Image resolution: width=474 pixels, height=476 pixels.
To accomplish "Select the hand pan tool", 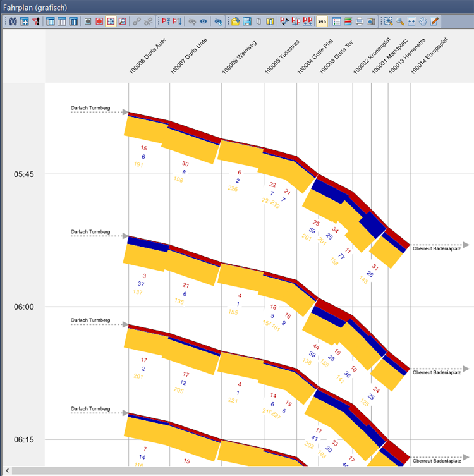I will point(422,21).
